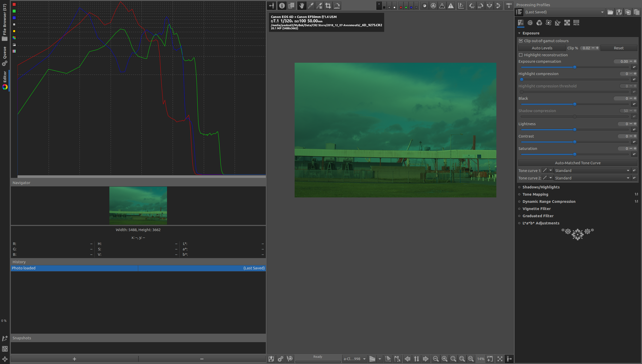This screenshot has height=364, width=642.
Task: Flip image vertically
Action: pyautogui.click(x=498, y=6)
